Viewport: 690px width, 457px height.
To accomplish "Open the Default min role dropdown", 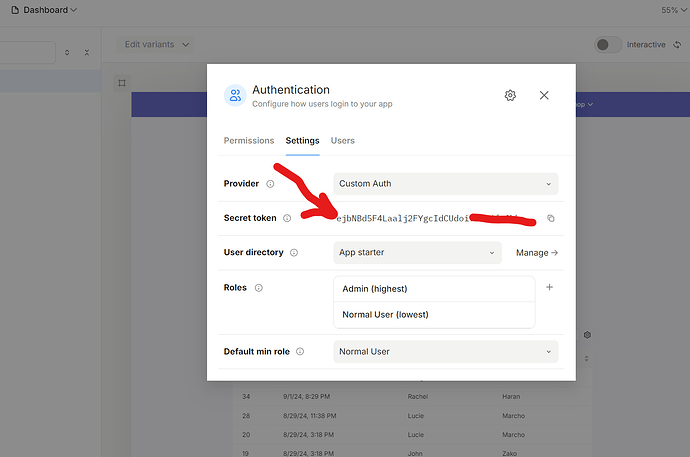I will pos(445,352).
